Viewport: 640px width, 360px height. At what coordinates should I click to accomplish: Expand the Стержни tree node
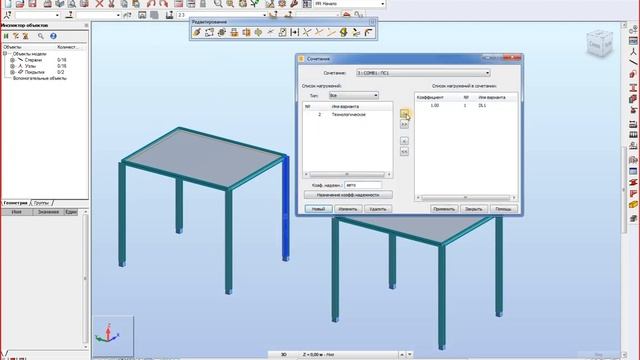[x=12, y=60]
